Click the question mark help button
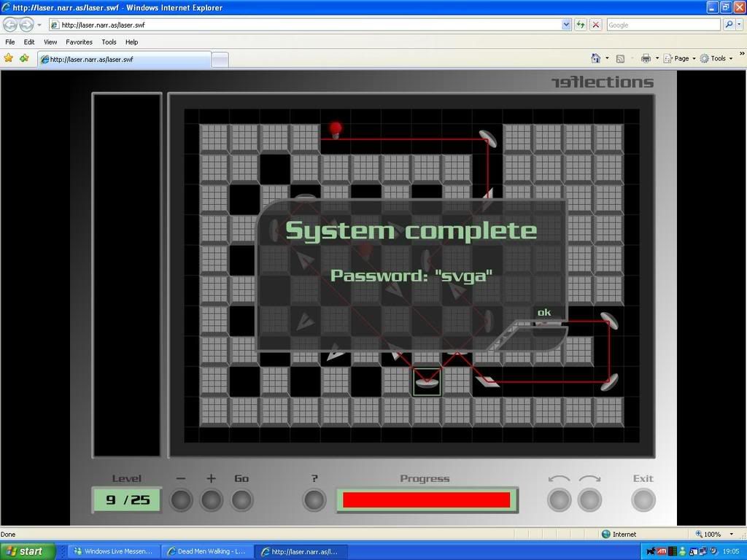 [x=314, y=500]
